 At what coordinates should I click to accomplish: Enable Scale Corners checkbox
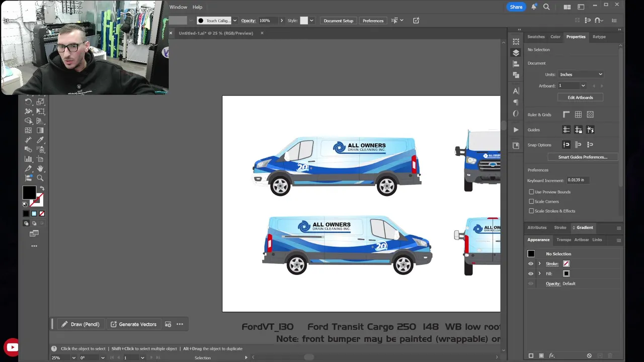tap(531, 202)
